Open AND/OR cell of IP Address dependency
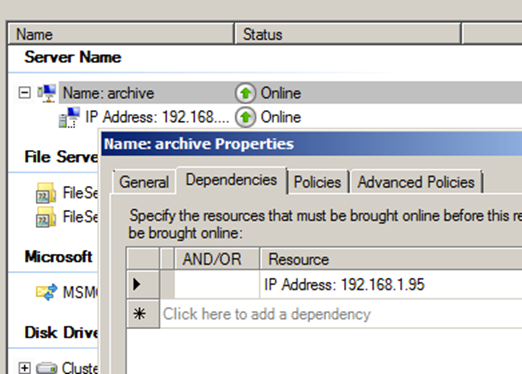The height and width of the screenshot is (374, 522). point(217,284)
